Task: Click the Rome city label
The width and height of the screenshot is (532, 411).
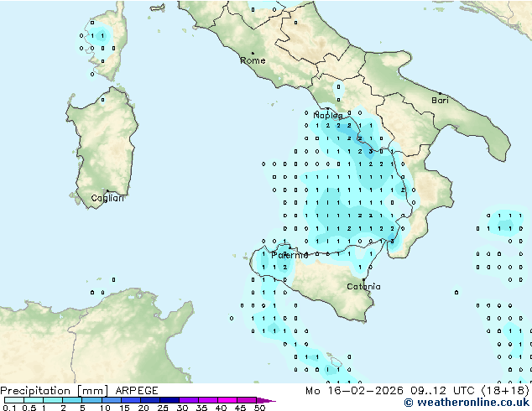Action: click(253, 60)
